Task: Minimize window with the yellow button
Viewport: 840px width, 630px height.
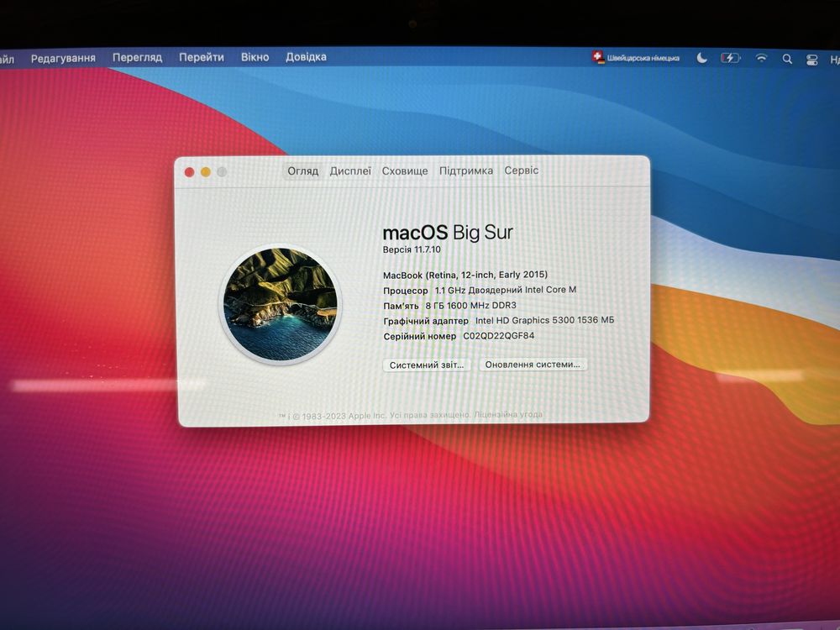Action: point(206,172)
